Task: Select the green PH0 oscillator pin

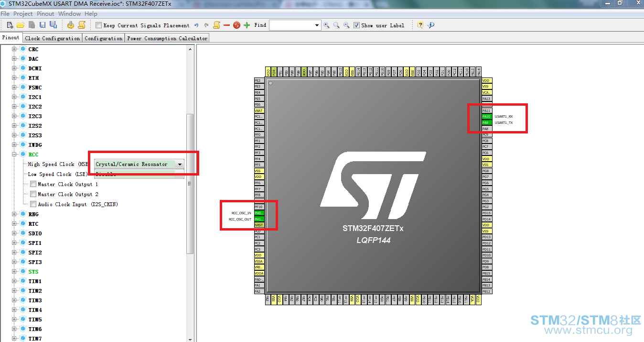Action: 259,213
